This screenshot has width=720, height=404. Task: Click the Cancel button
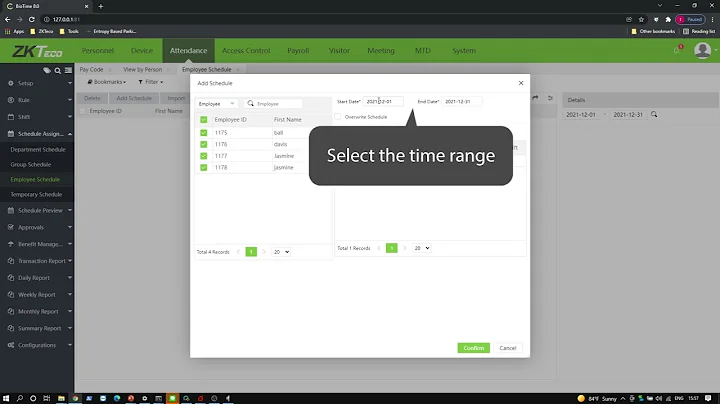pos(507,348)
